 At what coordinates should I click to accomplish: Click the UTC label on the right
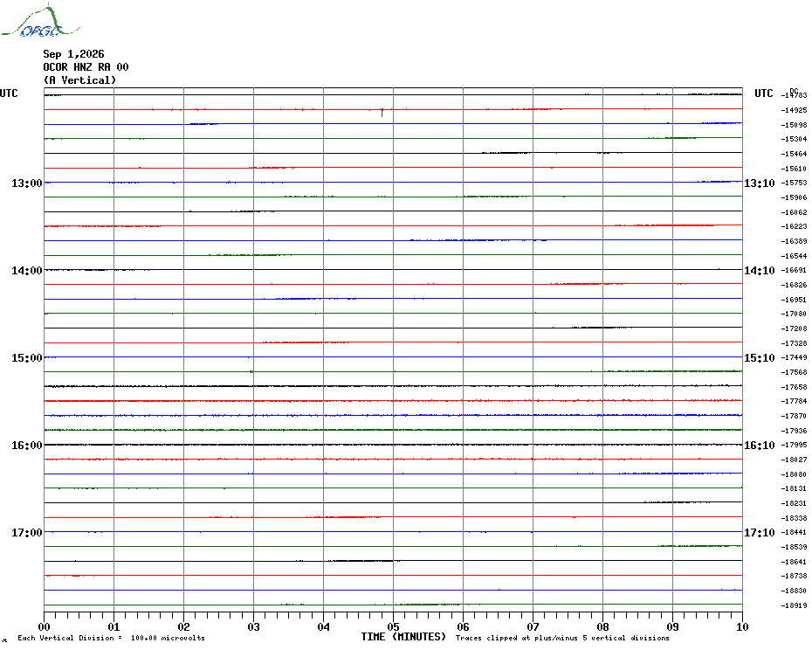[x=763, y=93]
